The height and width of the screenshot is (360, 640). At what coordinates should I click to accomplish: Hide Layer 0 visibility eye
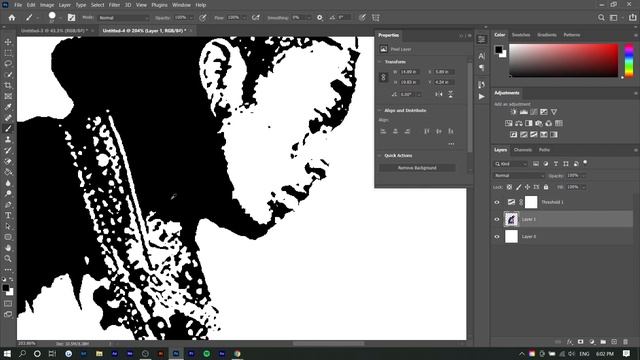(x=497, y=236)
